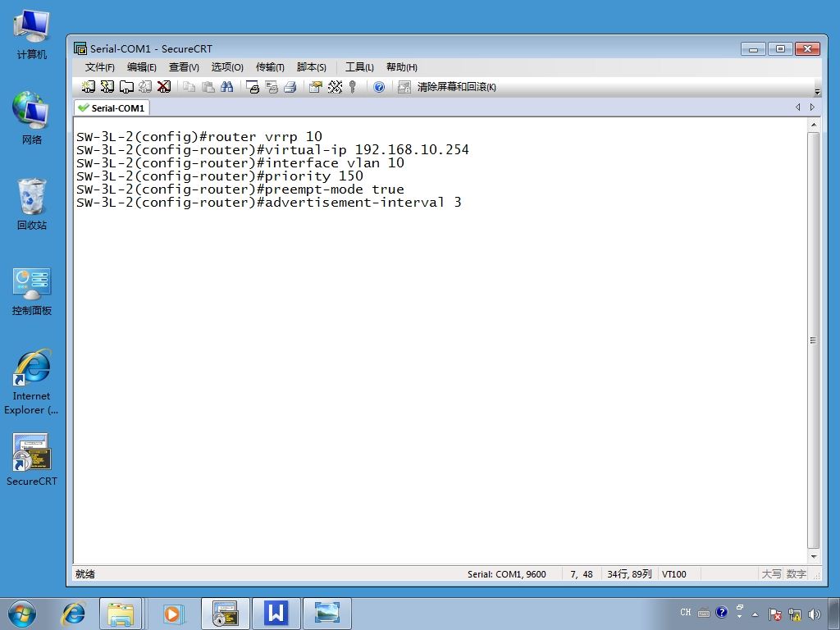Show hidden system tray icons arrow
This screenshot has width=840, height=630.
click(x=755, y=614)
